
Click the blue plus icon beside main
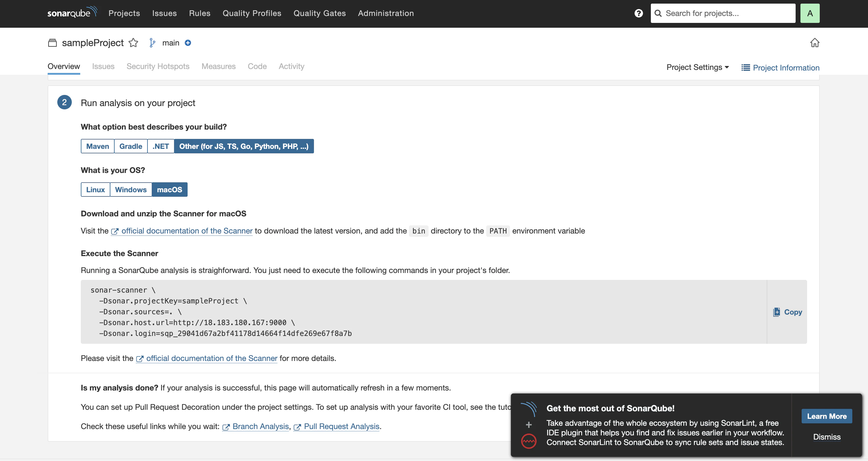click(x=188, y=43)
